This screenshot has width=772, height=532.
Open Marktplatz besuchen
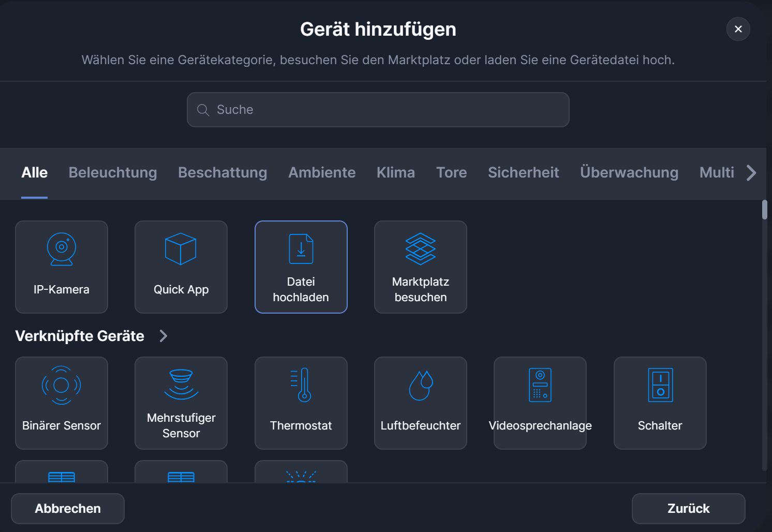pos(420,267)
